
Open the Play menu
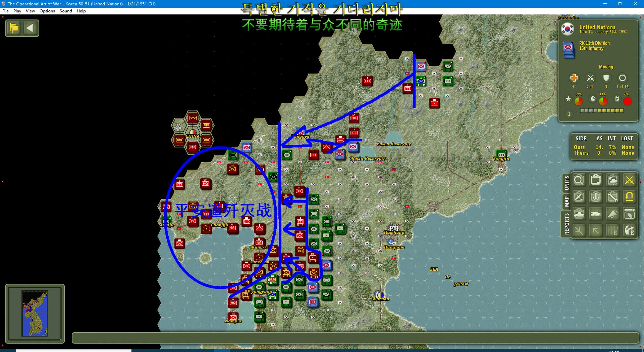[17, 11]
